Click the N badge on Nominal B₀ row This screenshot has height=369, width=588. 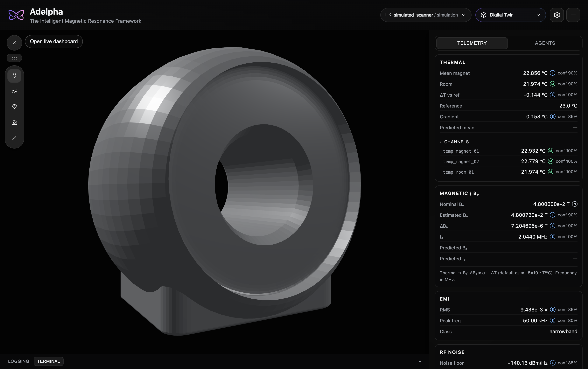575,204
